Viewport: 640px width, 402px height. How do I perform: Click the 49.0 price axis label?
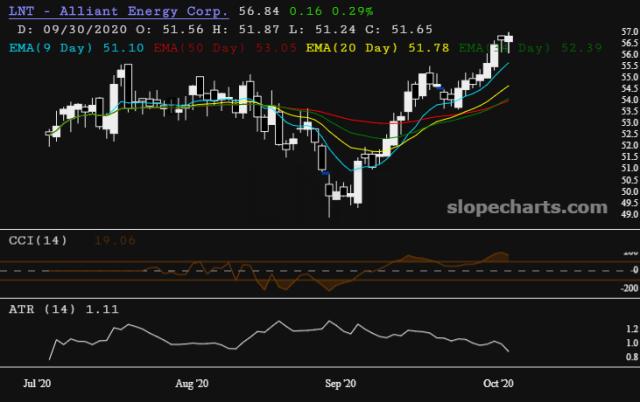(x=630, y=214)
